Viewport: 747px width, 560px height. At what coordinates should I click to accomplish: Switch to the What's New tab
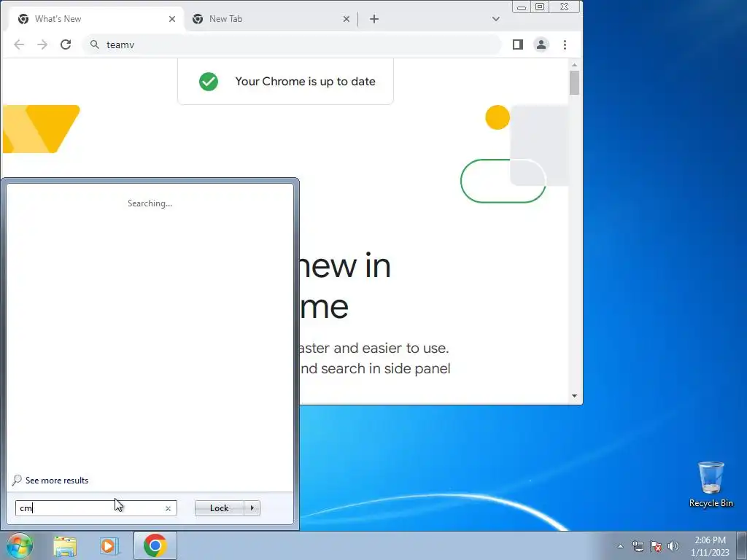coord(97,19)
